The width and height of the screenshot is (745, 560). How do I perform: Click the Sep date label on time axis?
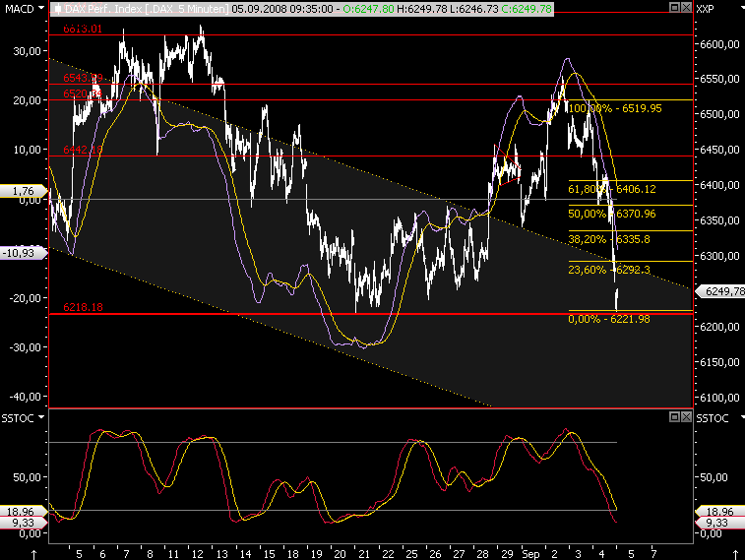530,554
